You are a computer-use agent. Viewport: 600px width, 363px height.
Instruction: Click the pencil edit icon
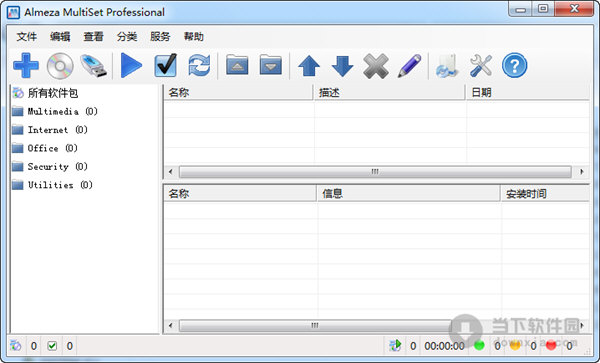(x=410, y=66)
